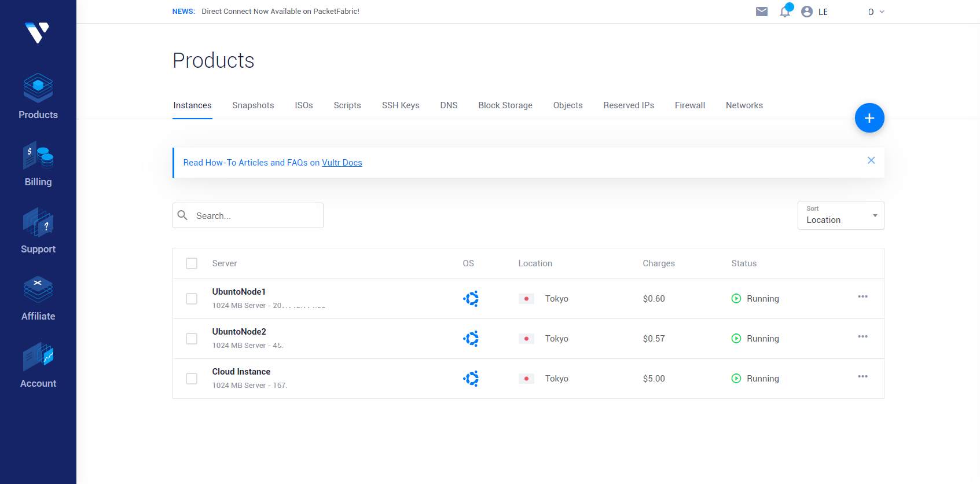Click the $0.60 charge value

tap(654, 299)
